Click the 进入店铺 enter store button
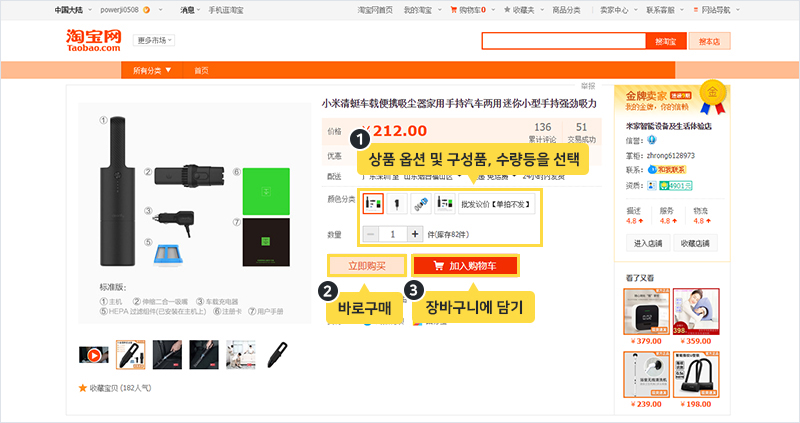 [x=648, y=243]
